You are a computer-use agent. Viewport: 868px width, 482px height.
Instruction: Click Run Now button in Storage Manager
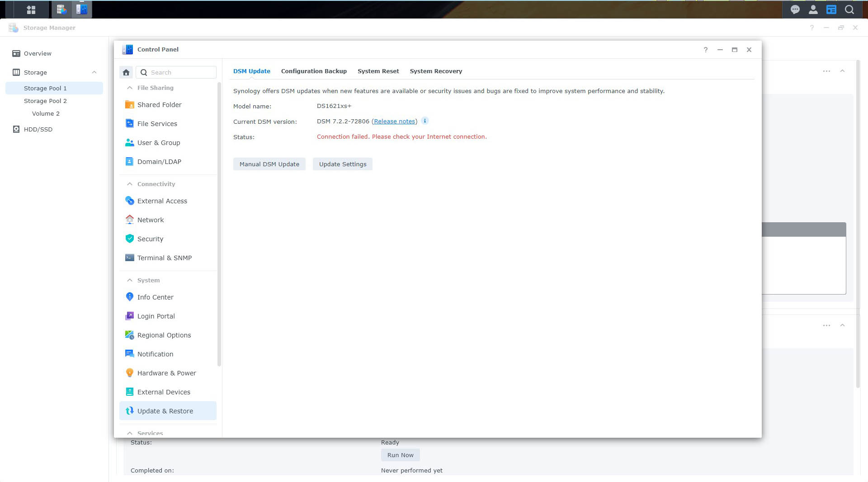[x=400, y=455]
